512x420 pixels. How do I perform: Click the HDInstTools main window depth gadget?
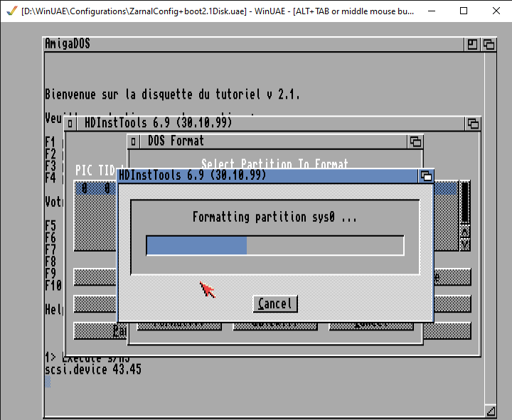tap(473, 124)
